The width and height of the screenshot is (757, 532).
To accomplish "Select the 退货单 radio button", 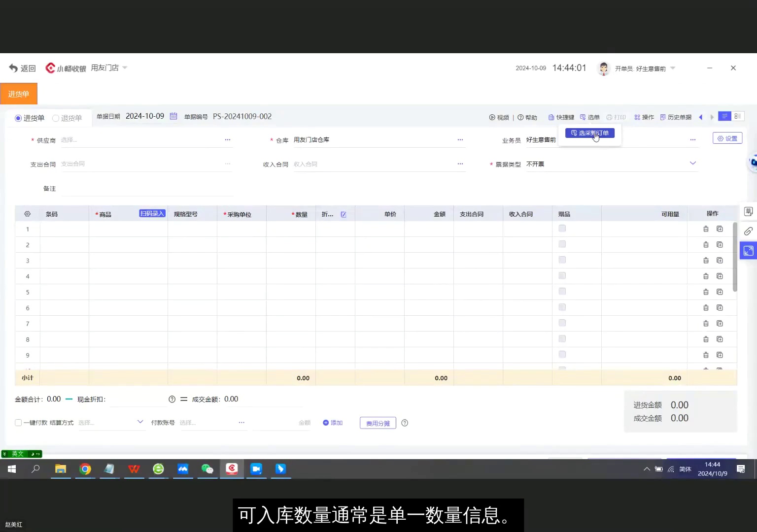I will tap(56, 118).
